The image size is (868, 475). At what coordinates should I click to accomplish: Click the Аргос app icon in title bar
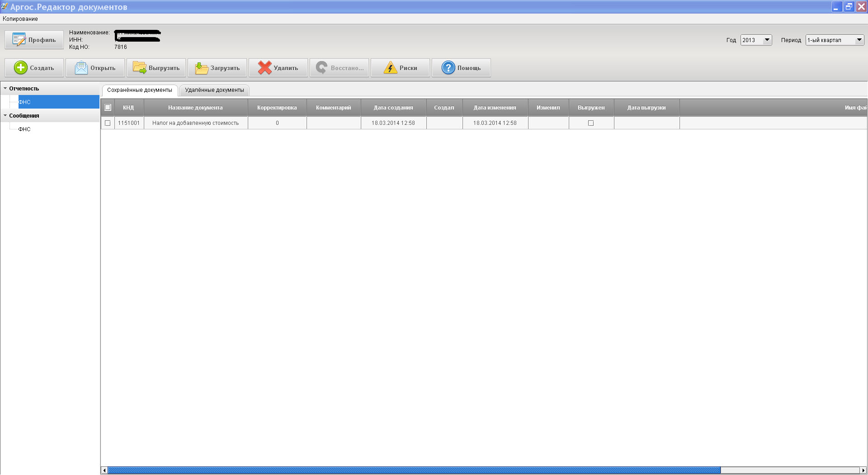click(5, 6)
